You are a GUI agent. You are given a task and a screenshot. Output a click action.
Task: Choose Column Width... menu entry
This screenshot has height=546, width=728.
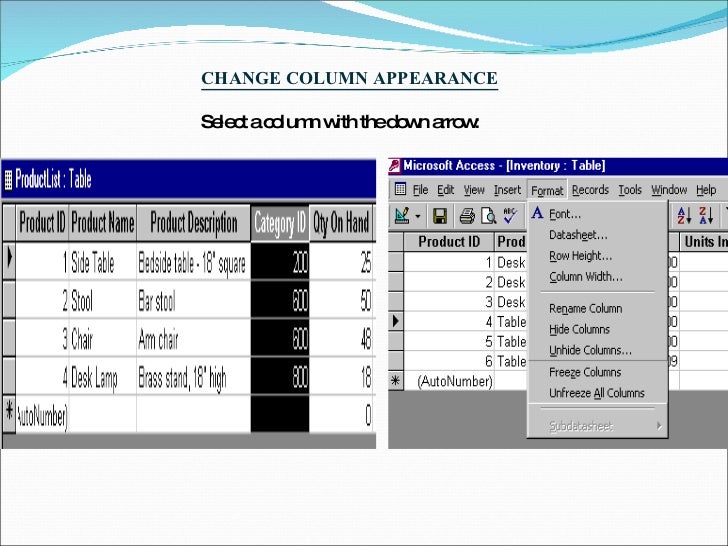point(597,277)
